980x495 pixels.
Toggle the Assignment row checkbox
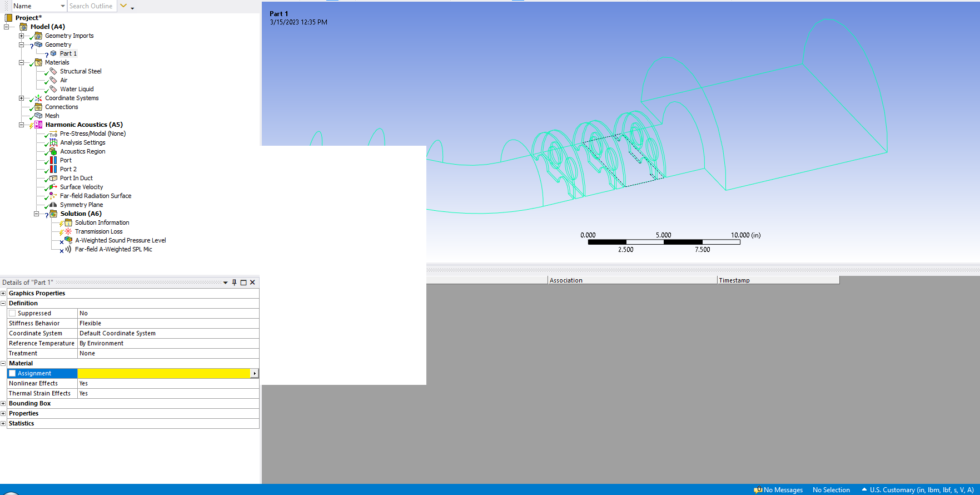tap(12, 373)
